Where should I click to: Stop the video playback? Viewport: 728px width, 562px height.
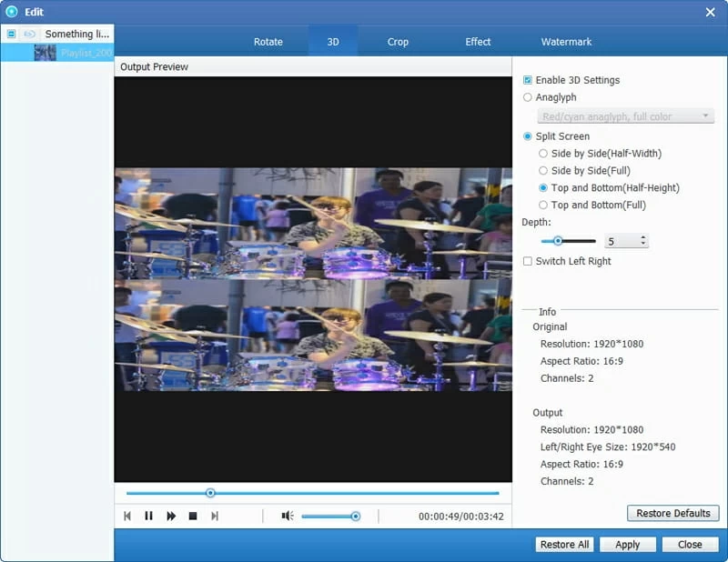point(193,516)
